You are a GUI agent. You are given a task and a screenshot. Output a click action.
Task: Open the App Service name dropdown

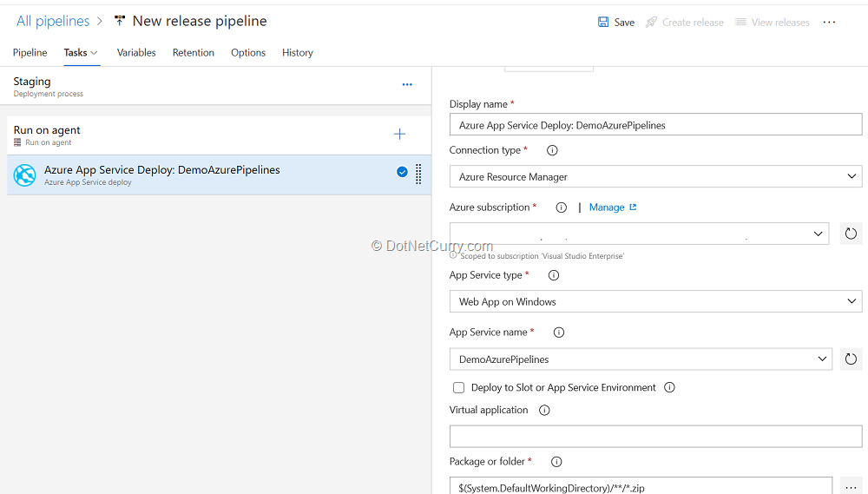point(641,359)
